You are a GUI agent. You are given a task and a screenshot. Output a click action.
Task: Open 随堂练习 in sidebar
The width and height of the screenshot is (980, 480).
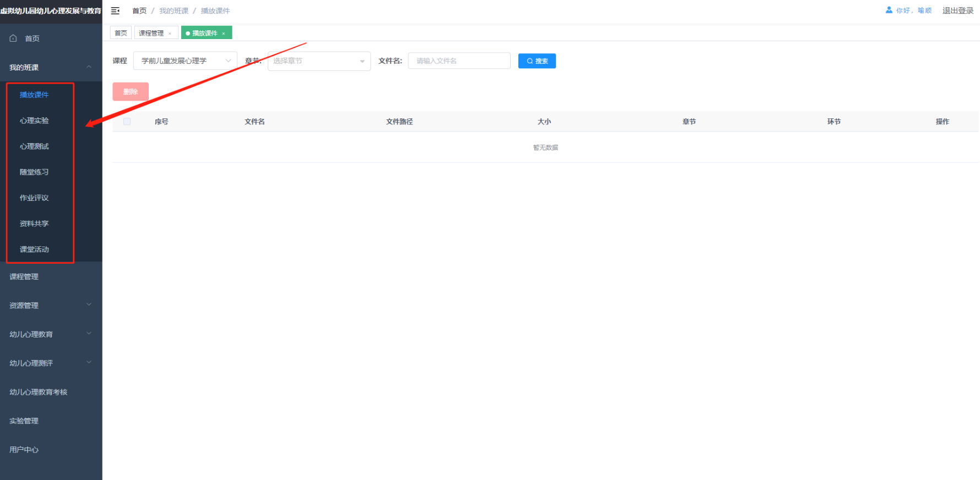coord(34,172)
